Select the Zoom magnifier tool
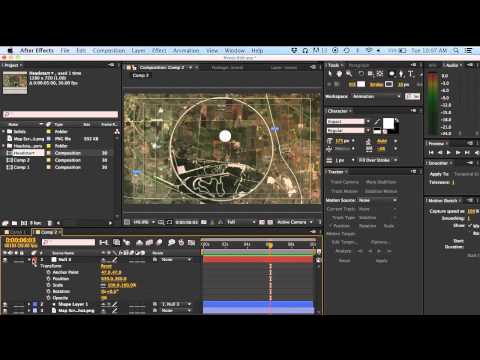This screenshot has height=360, width=480. click(x=349, y=74)
